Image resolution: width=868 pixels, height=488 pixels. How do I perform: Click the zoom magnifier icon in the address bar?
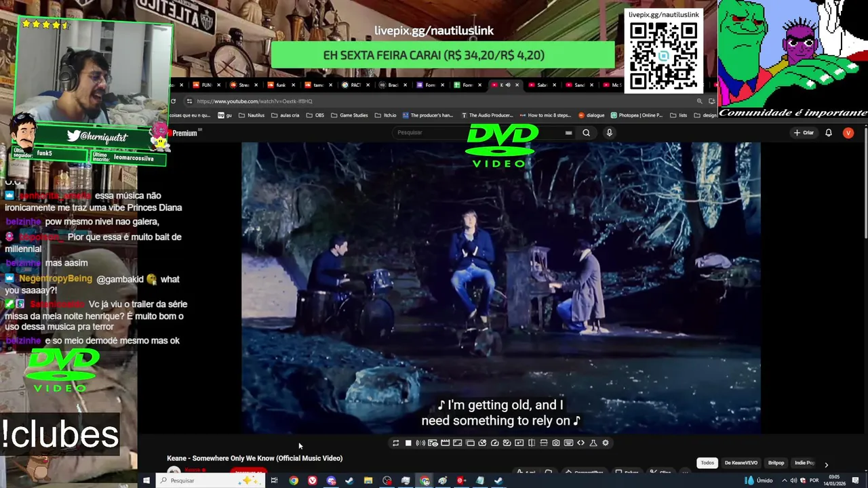[x=699, y=101]
